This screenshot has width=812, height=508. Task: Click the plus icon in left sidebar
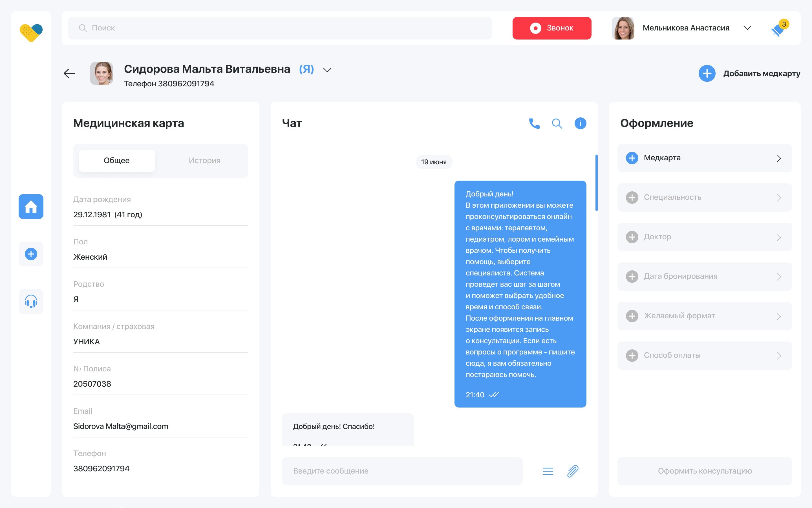click(31, 254)
